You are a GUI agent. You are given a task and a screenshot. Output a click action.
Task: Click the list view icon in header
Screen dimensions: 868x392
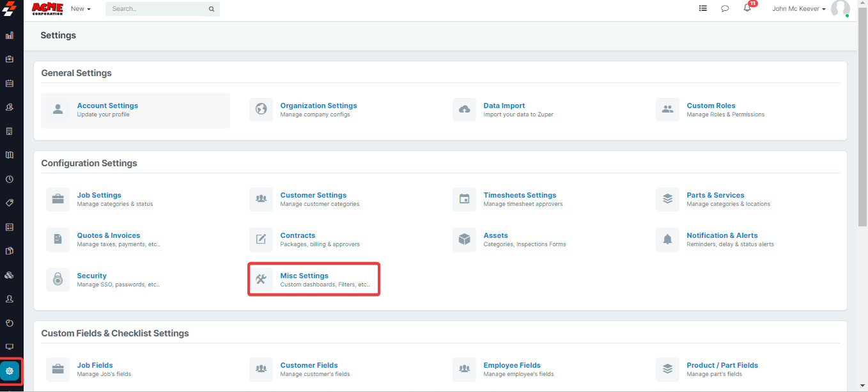703,9
